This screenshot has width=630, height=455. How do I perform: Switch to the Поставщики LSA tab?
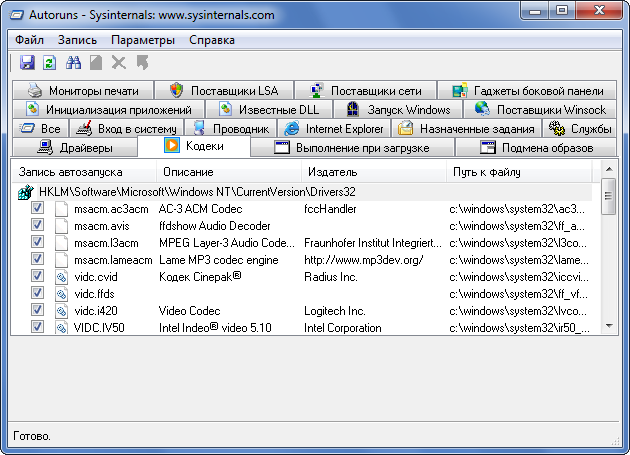point(224,90)
